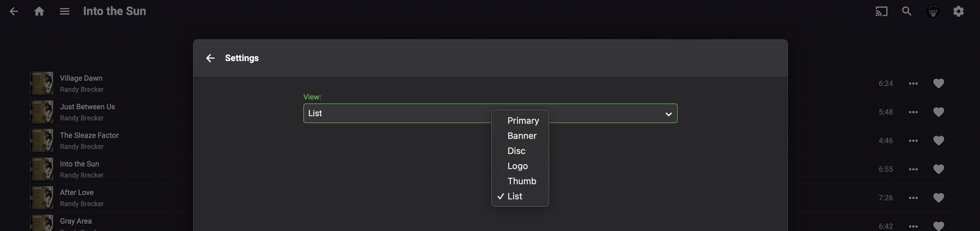Choose the Banner view option
The width and height of the screenshot is (980, 231).
tap(522, 136)
